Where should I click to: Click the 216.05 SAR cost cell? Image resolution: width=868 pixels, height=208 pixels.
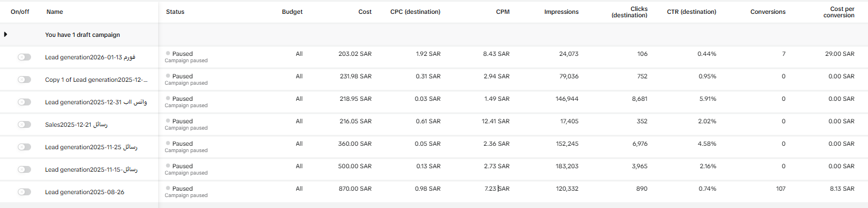click(355, 121)
